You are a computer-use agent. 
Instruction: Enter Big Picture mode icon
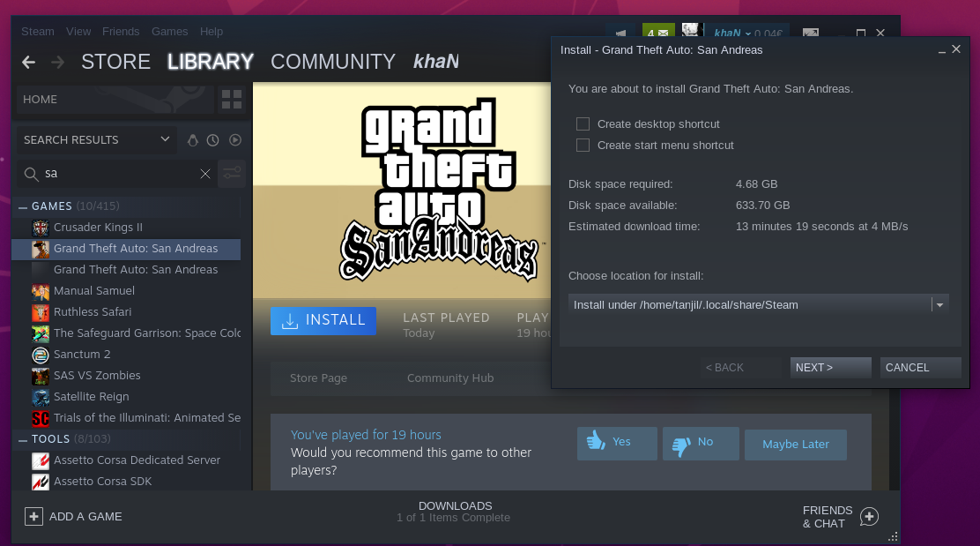811,33
